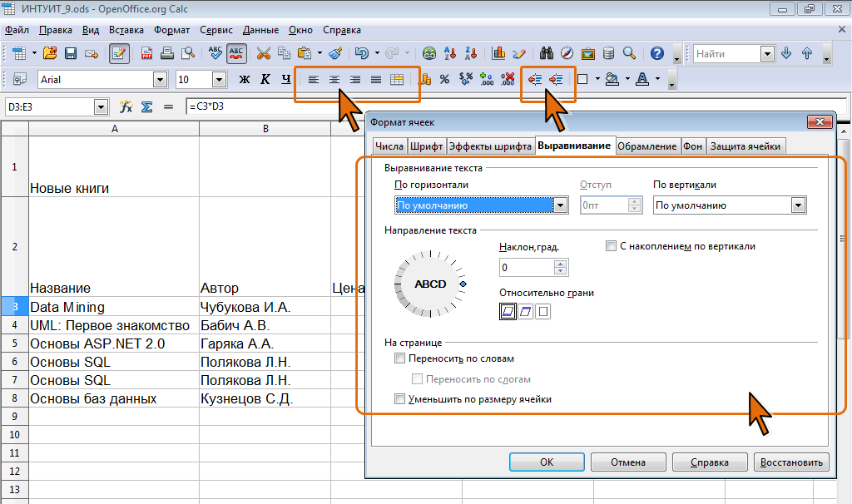Open the Function Wizard icon
Viewport: 852px width, 504px height.
click(x=126, y=107)
